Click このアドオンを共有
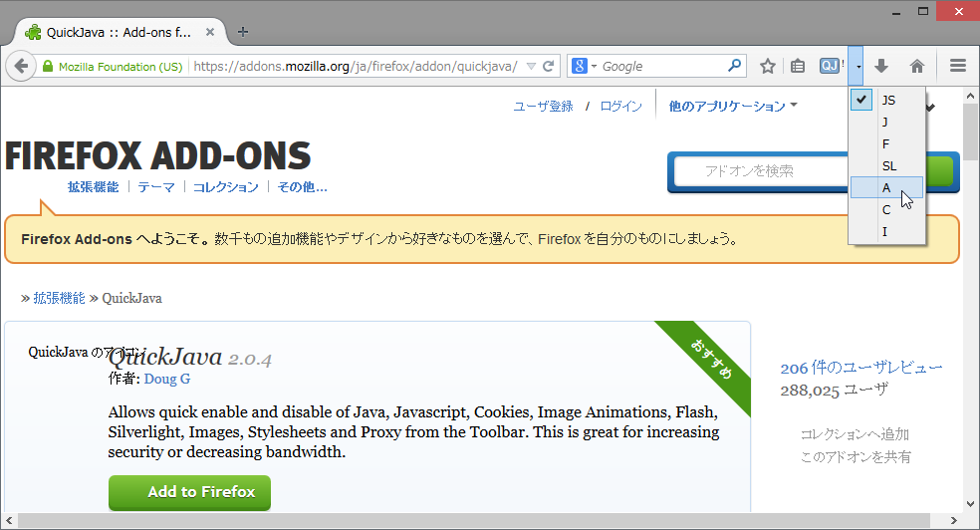 click(x=855, y=457)
